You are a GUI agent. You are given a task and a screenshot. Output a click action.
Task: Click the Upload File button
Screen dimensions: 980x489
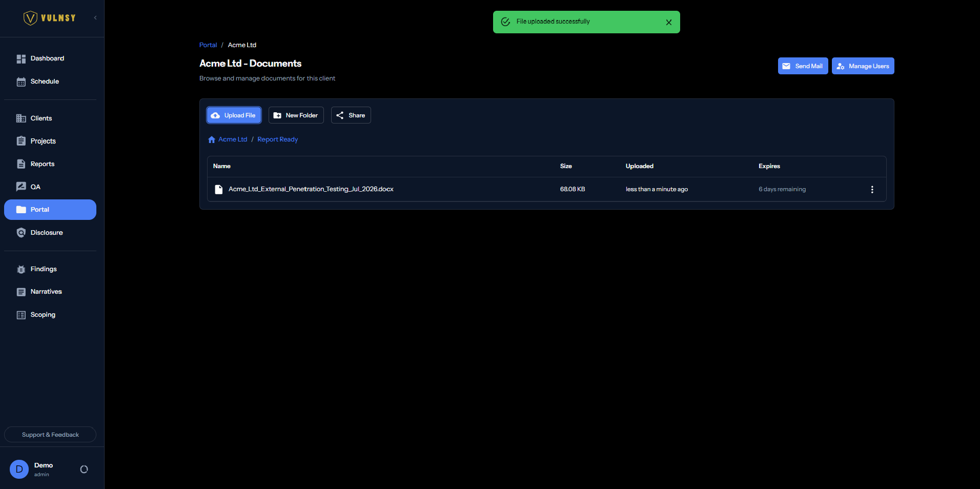(x=234, y=115)
